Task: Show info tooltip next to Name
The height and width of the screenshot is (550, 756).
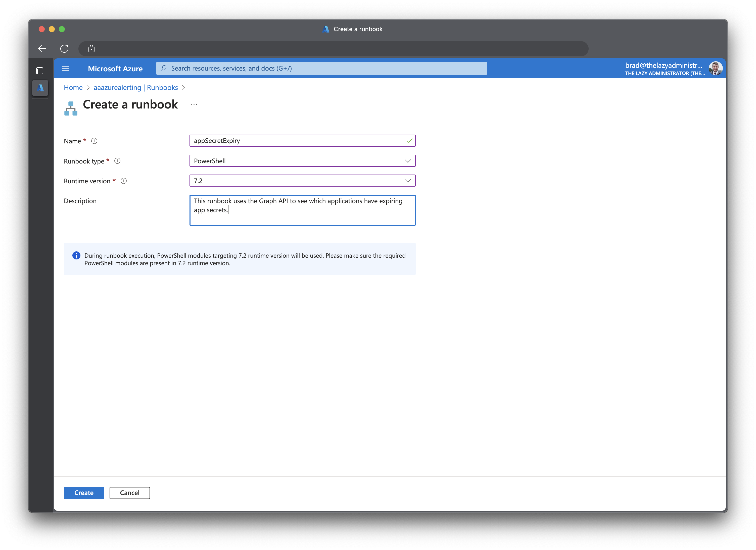Action: click(94, 141)
